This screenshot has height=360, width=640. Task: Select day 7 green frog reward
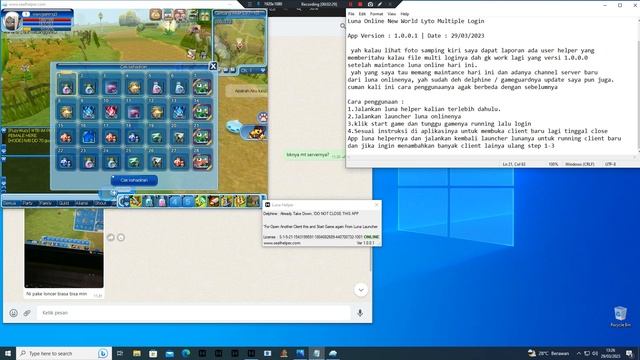[202, 85]
